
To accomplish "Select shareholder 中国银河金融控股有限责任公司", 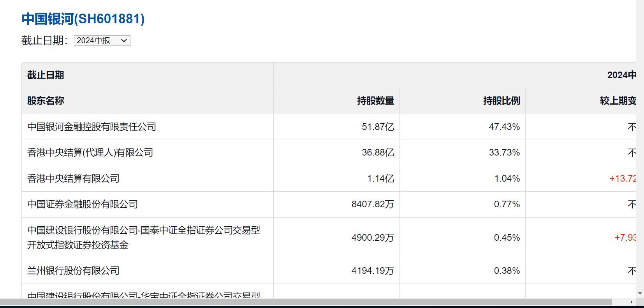I will click(x=91, y=127).
